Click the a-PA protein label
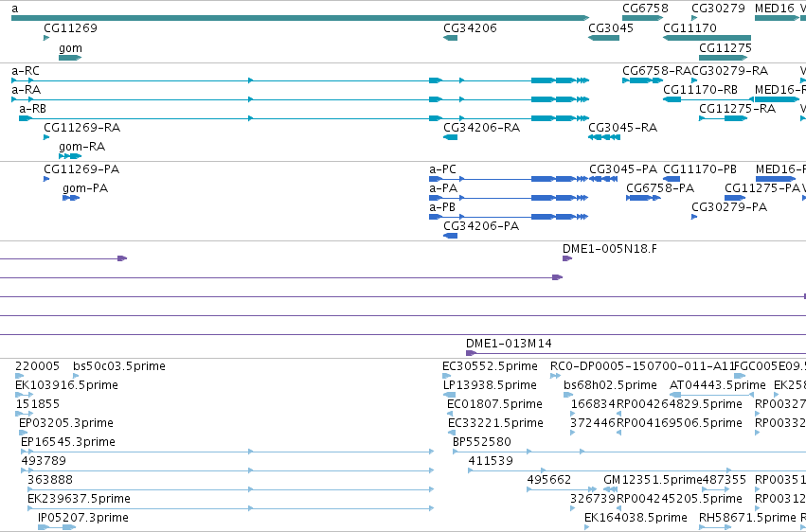This screenshot has width=806, height=532. (x=443, y=188)
